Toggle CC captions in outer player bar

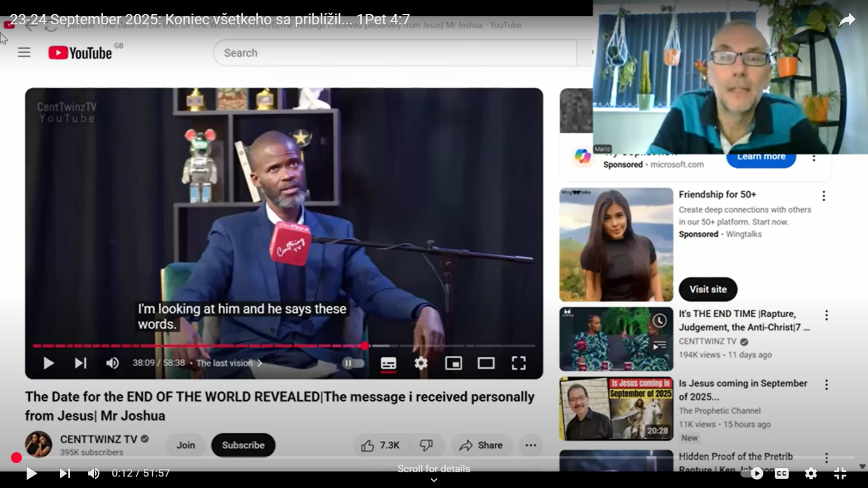click(782, 473)
